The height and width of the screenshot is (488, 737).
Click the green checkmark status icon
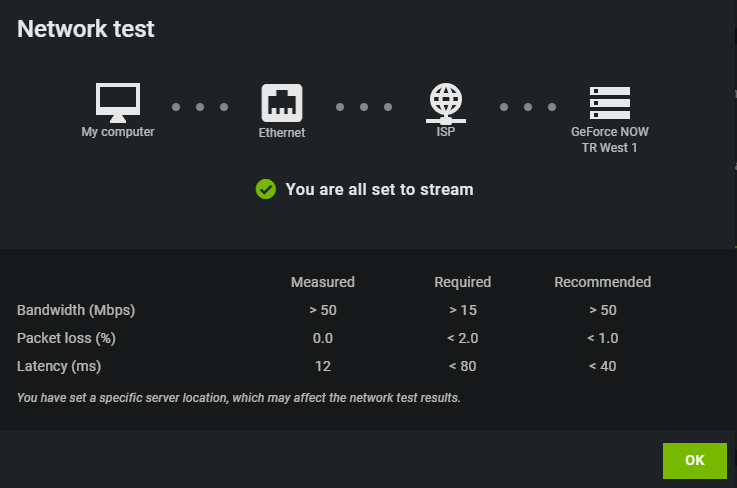pos(266,189)
